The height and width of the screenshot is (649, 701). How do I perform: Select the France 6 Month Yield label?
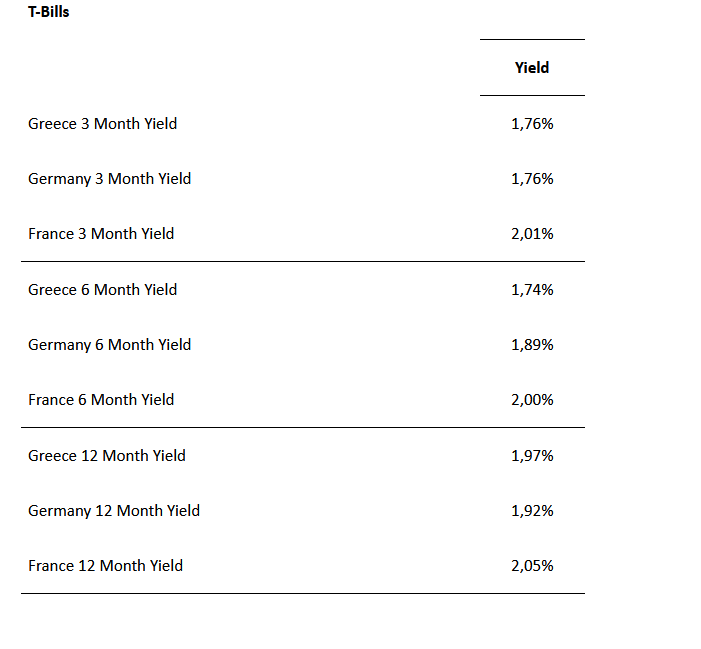[101, 400]
